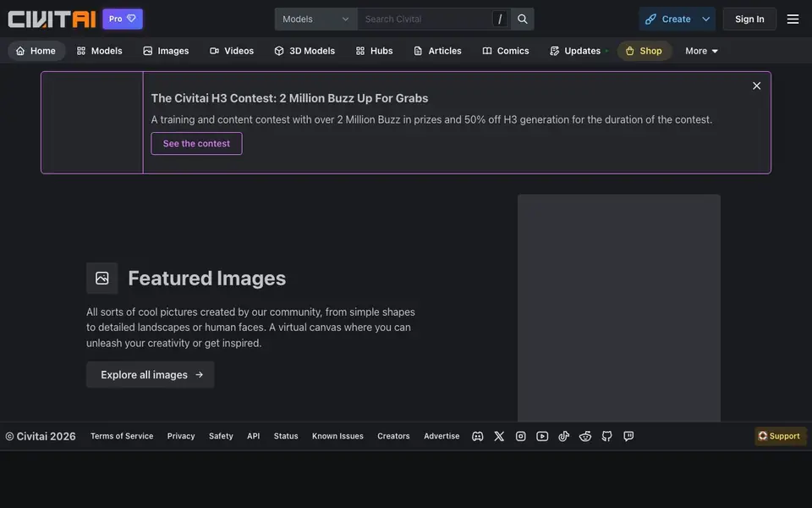Open the Models search category dropdown
Viewport: 812px width, 508px height.
coord(315,19)
